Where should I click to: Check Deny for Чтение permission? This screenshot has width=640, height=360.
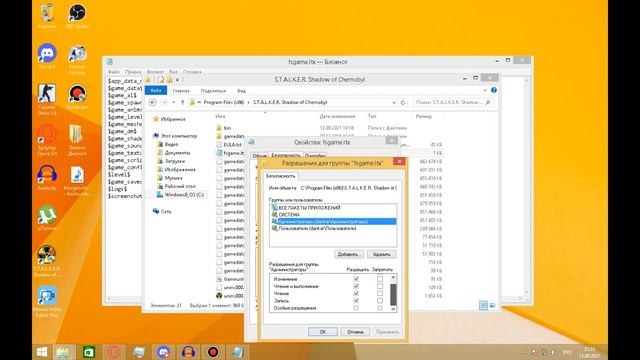coord(380,293)
